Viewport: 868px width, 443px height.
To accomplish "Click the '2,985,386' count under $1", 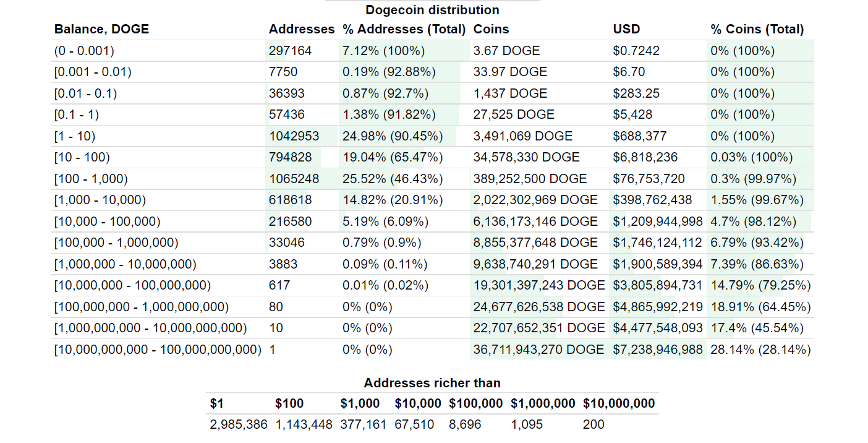I will pos(239,425).
